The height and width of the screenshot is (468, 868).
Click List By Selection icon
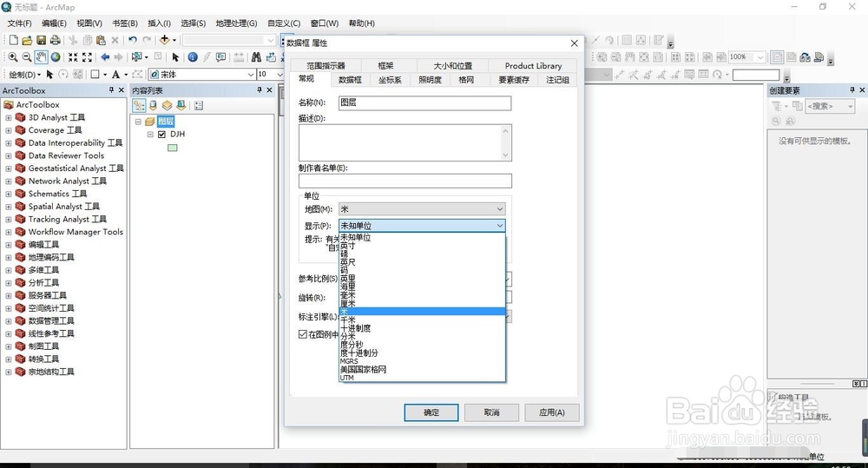pos(181,105)
